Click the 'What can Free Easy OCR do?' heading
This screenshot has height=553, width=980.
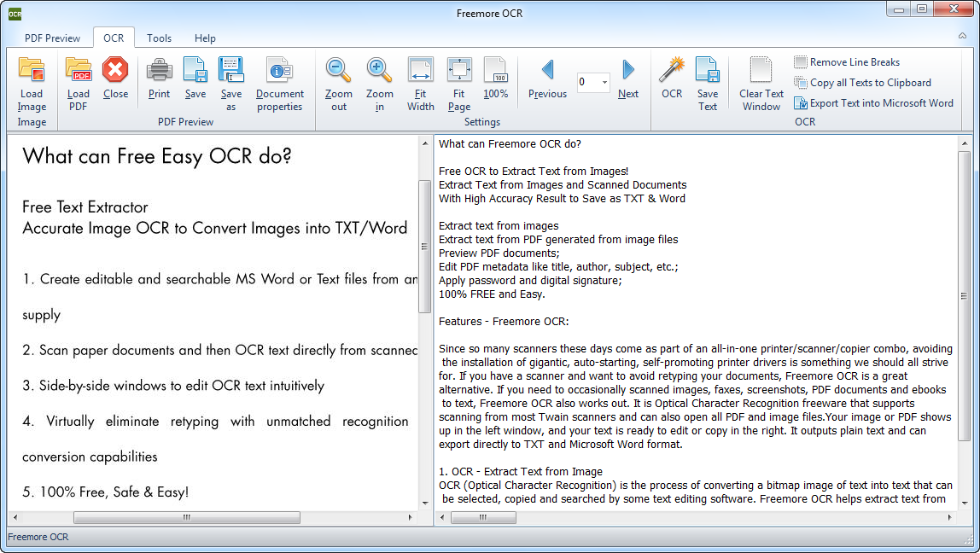click(157, 156)
